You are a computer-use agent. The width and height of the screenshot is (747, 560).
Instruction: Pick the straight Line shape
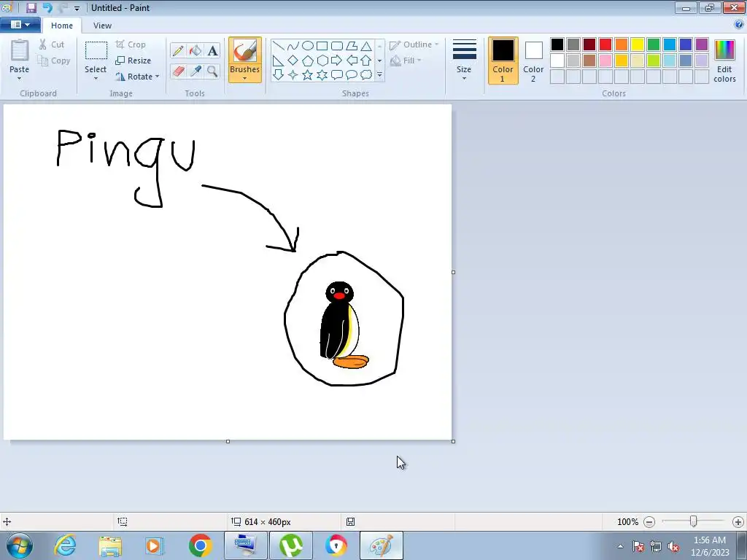(x=279, y=46)
